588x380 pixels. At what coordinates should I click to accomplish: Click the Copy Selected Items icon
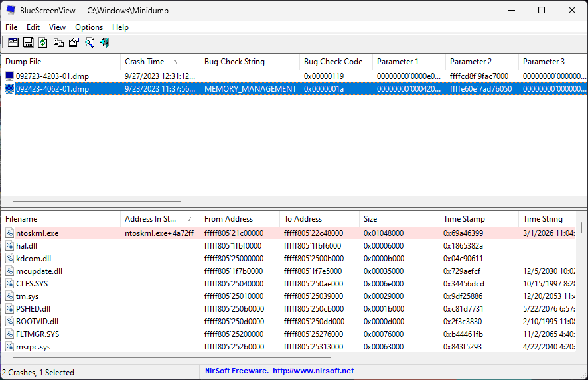pyautogui.click(x=58, y=42)
